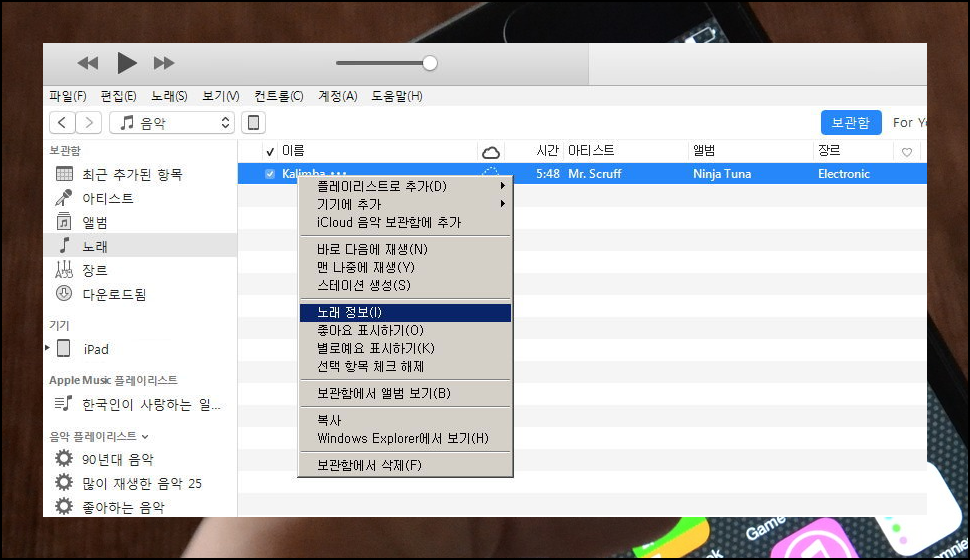Click the Ninja Tuna album cell
The height and width of the screenshot is (560, 970).
(x=722, y=174)
